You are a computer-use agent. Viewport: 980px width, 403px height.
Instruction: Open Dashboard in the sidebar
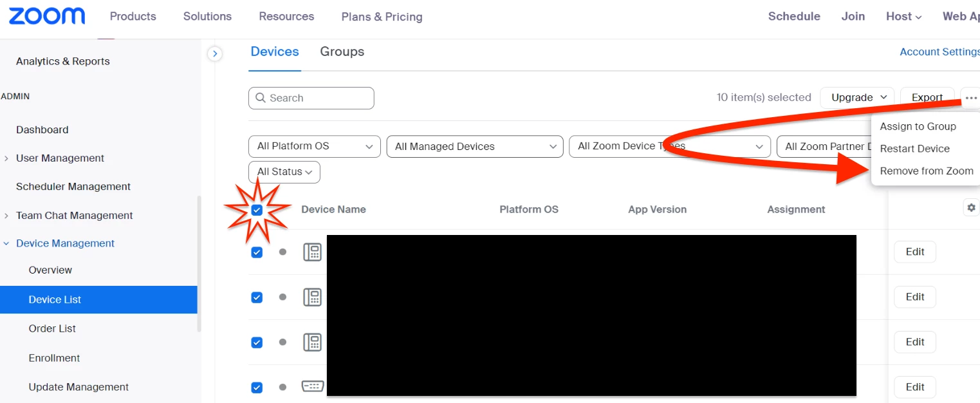[42, 130]
